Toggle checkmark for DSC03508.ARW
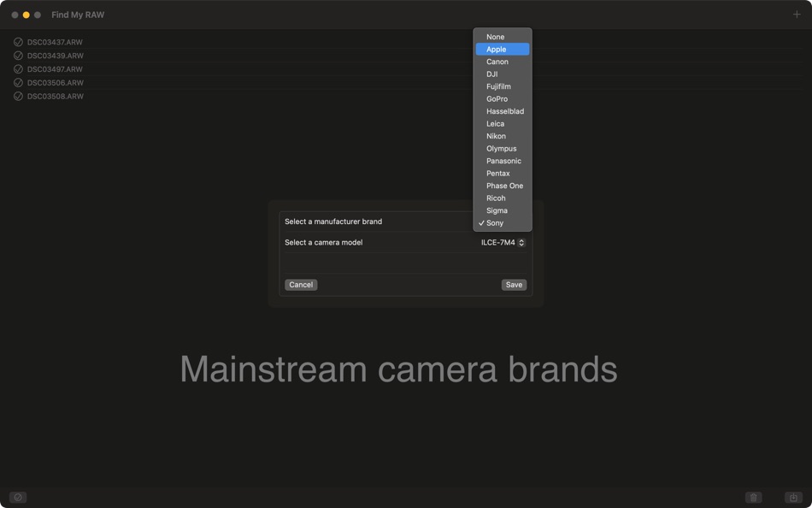Screen dimensions: 812x508 coord(18,96)
